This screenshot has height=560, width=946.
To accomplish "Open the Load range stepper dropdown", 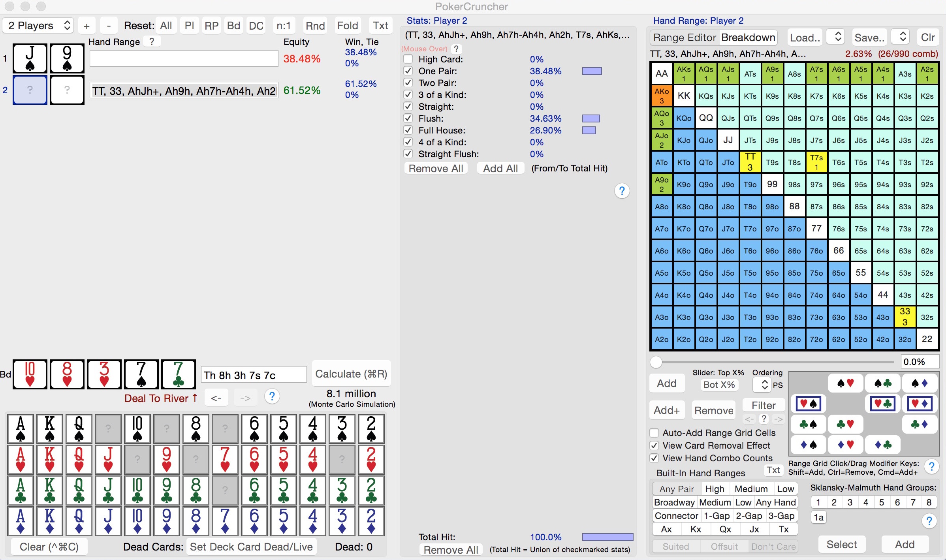I will pos(836,38).
